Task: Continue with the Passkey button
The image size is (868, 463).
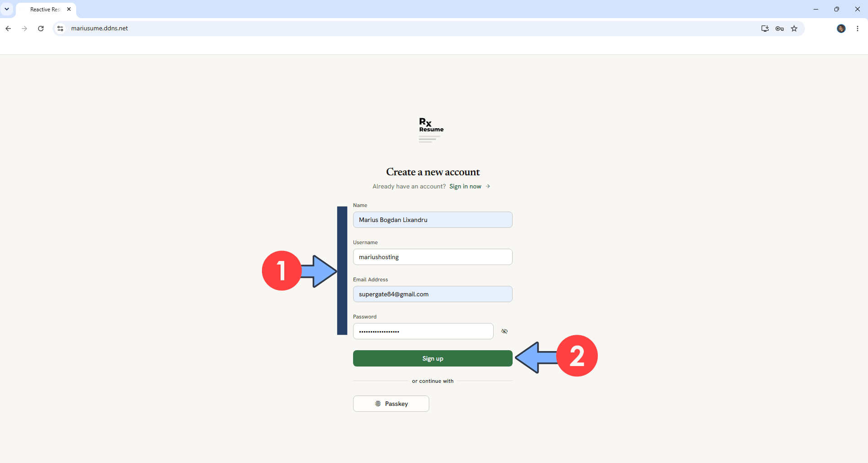Action: (391, 404)
